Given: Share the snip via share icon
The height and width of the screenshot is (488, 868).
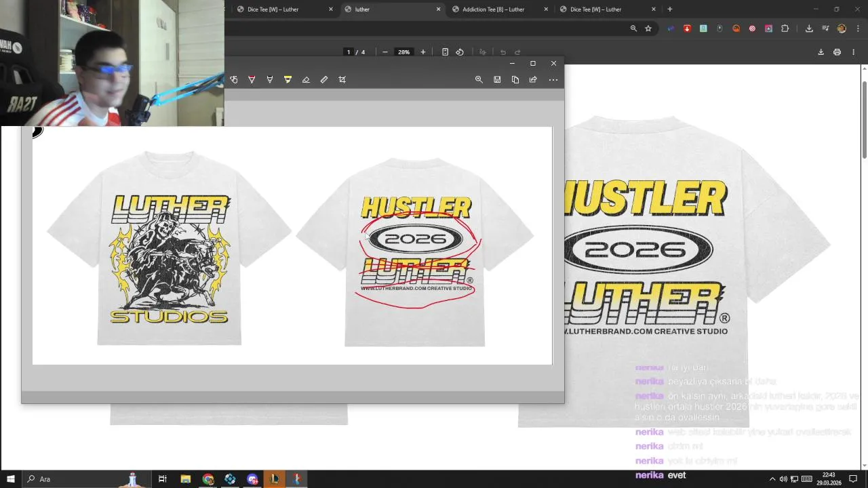Looking at the screenshot, I should 533,79.
